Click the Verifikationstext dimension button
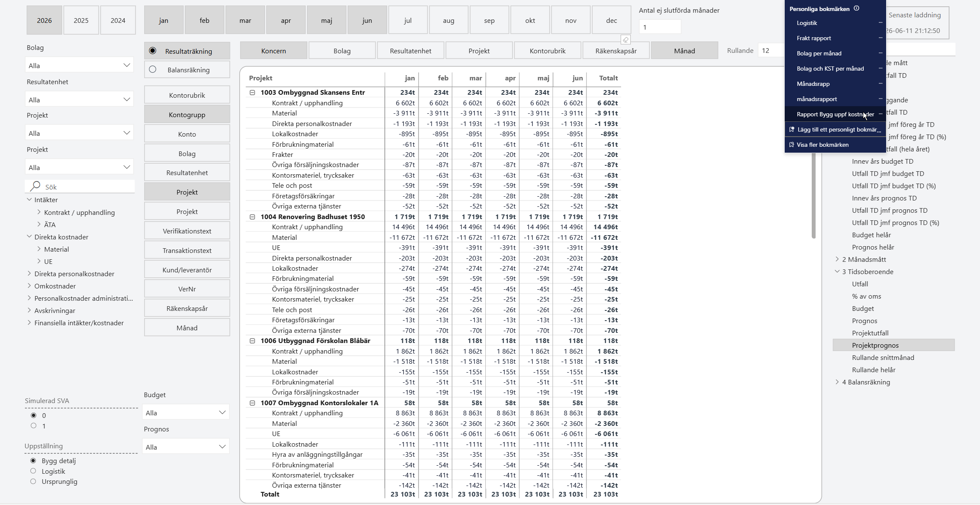Image resolution: width=980 pixels, height=505 pixels. [x=187, y=231]
